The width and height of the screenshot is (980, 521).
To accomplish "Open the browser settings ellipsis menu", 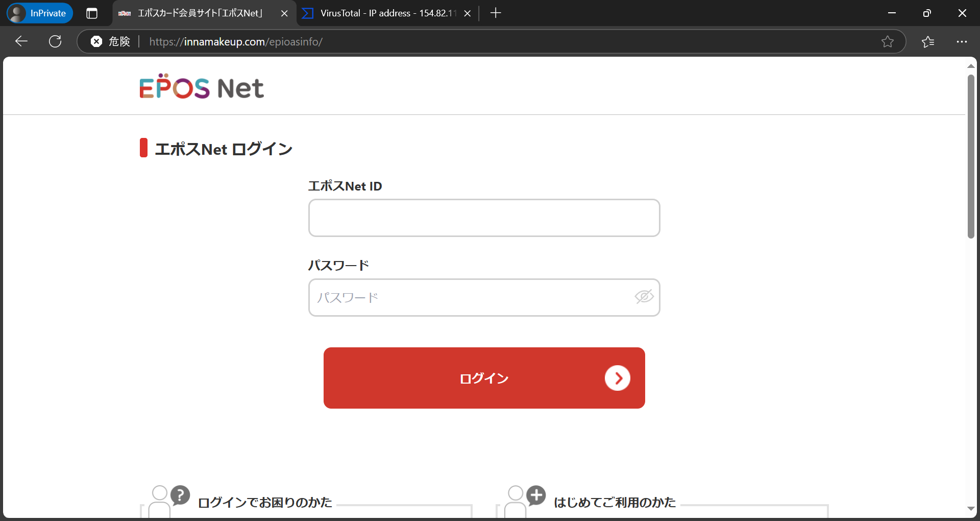I will (962, 41).
